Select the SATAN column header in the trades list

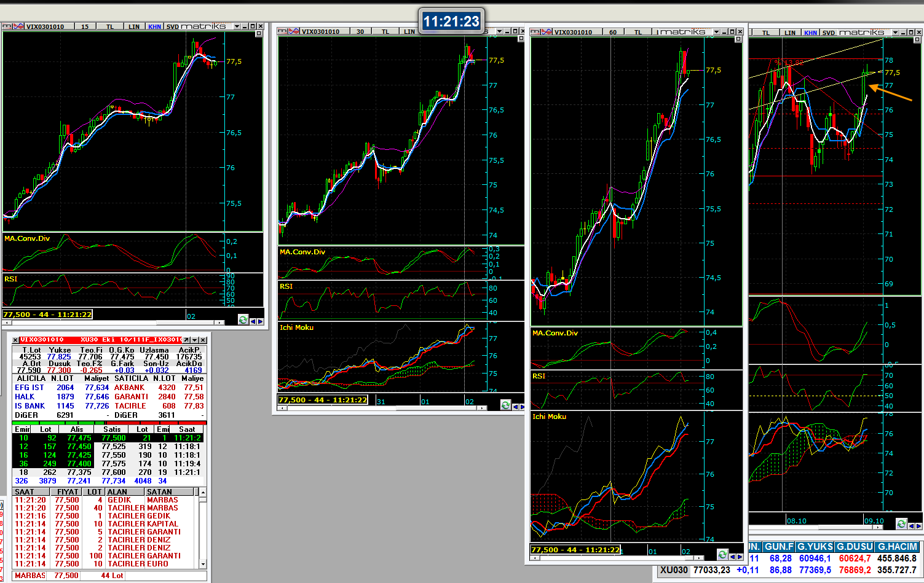(160, 492)
